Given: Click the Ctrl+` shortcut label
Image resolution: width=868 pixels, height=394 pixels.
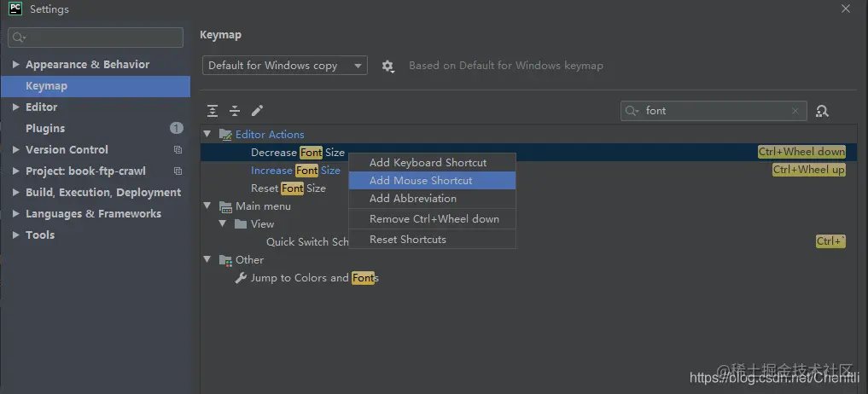Looking at the screenshot, I should pyautogui.click(x=831, y=241).
